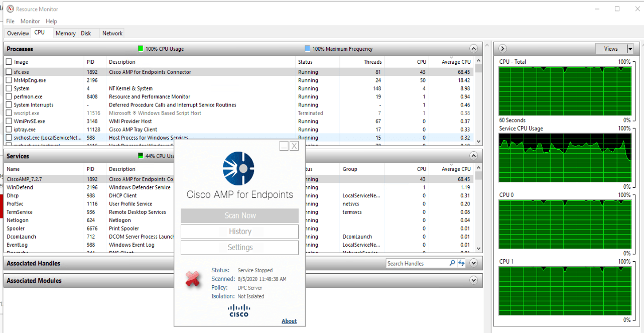Click the Cisco logo at the popup bottom
This screenshot has height=333, width=644.
click(x=238, y=310)
